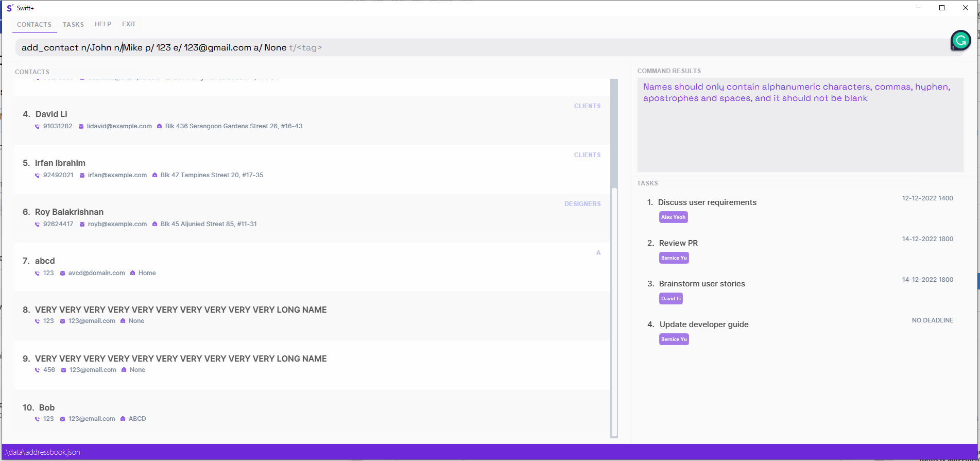
Task: Click Alex Yeoh tag under first task
Action: coord(673,217)
